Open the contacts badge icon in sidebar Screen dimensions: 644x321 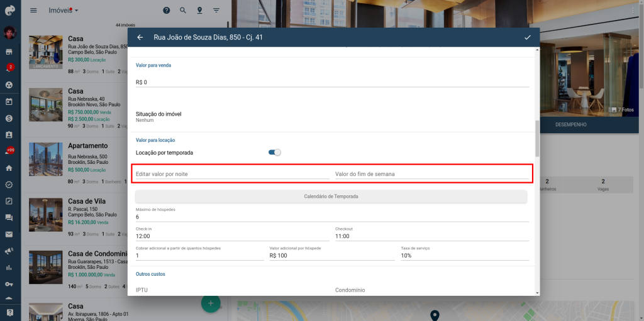click(9, 135)
